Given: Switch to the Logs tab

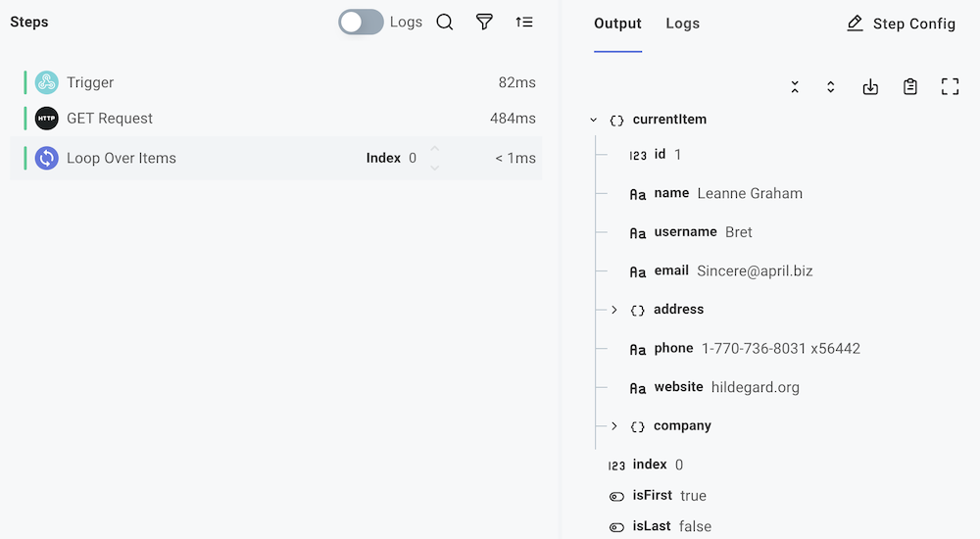Looking at the screenshot, I should pos(682,24).
